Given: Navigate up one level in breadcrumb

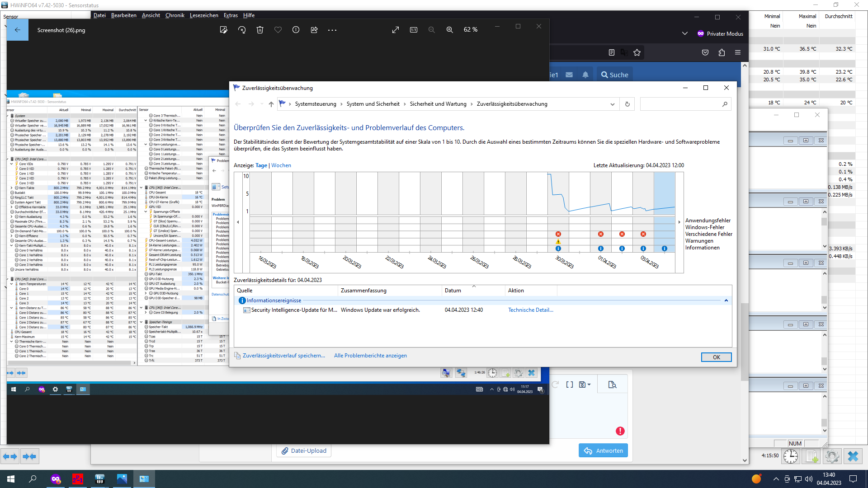Looking at the screenshot, I should pos(271,104).
